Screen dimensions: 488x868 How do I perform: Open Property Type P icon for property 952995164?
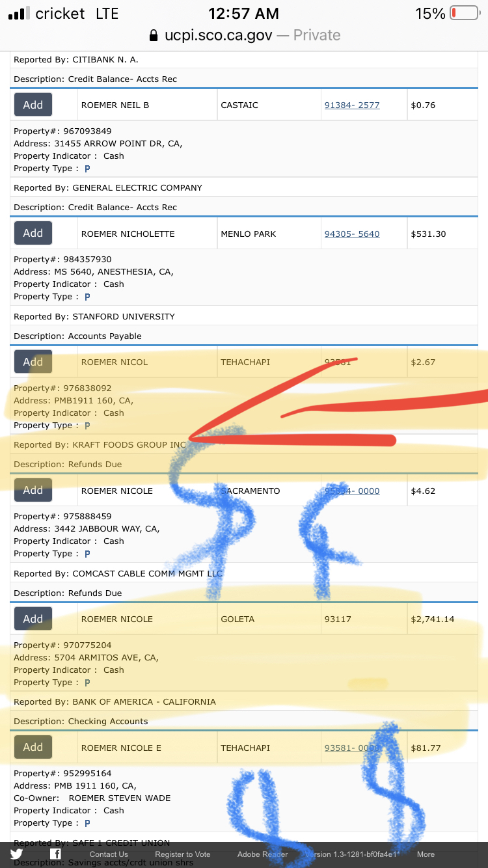(x=87, y=823)
